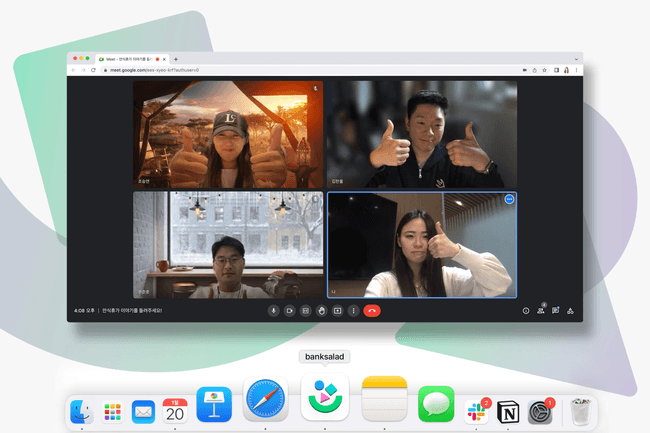The image size is (650, 433).
Task: Bookmark this page with the star icon
Action: coord(545,70)
